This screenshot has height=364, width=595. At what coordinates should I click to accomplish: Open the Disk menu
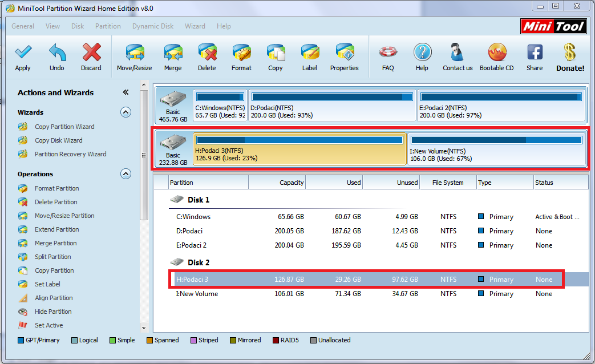[x=78, y=26]
